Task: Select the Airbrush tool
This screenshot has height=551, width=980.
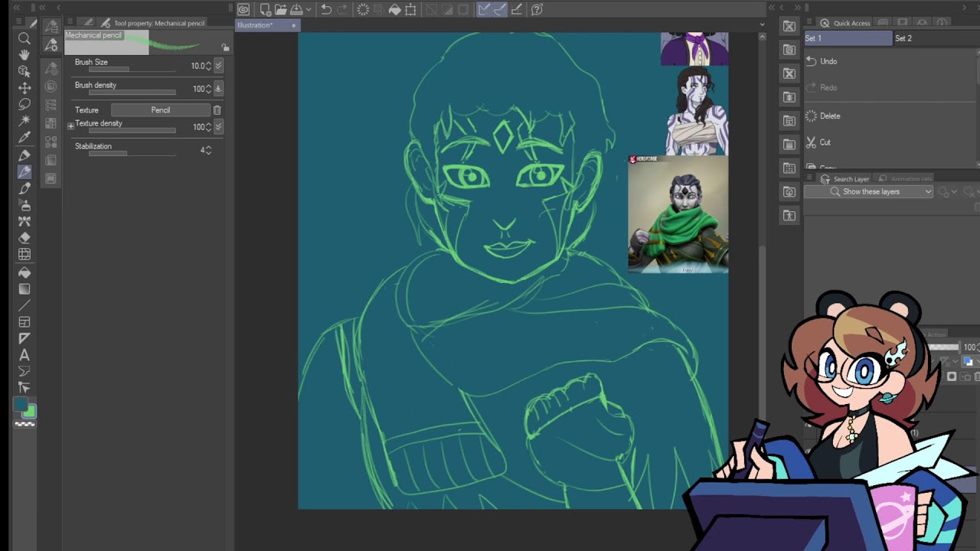Action: (x=24, y=205)
